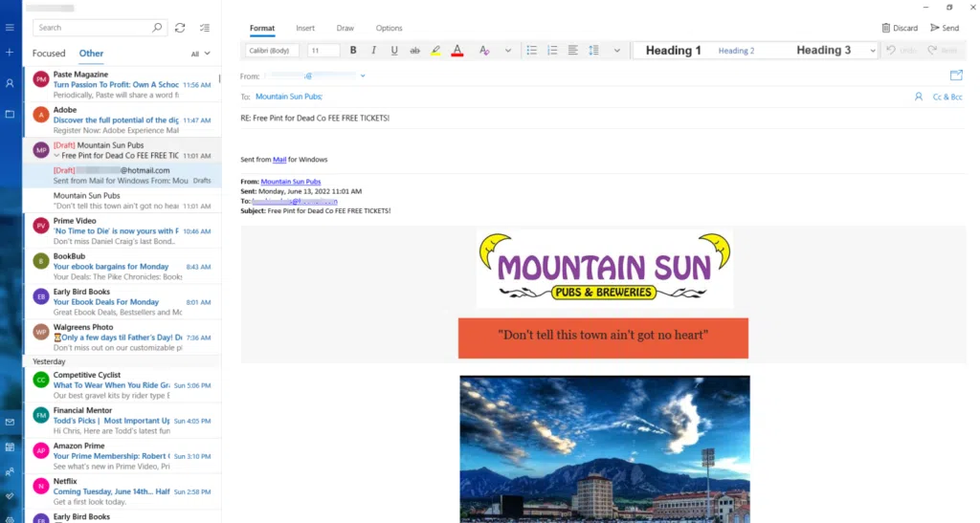Switch to the Focused inbox tab
The image size is (980, 523).
tap(49, 54)
